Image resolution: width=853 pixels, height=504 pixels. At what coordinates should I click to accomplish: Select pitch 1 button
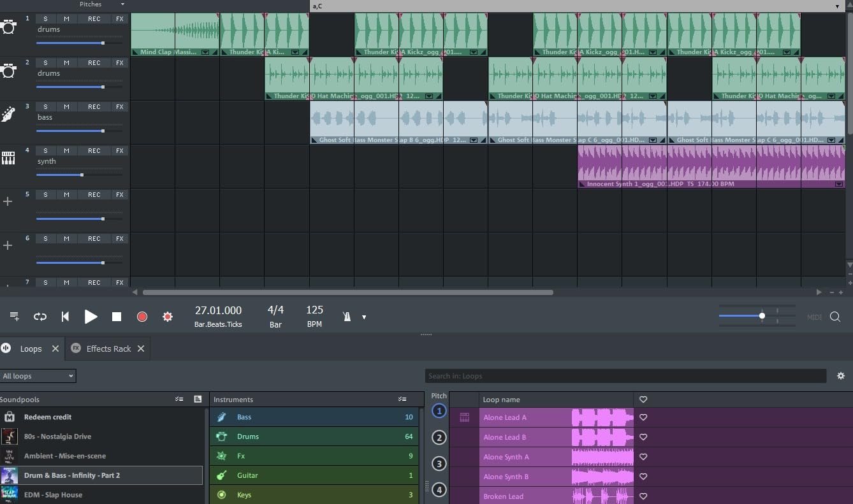tap(439, 411)
